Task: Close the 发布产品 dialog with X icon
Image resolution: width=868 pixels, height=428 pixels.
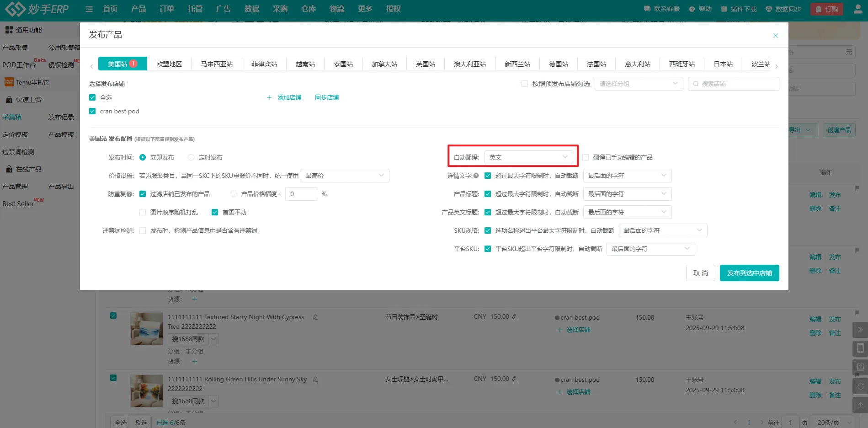Action: click(775, 36)
